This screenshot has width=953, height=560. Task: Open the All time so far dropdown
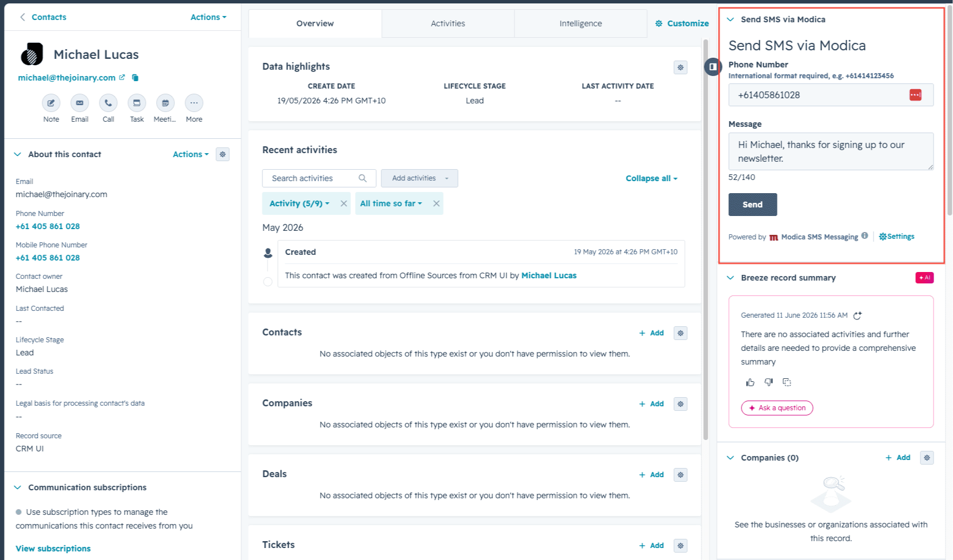coord(391,203)
